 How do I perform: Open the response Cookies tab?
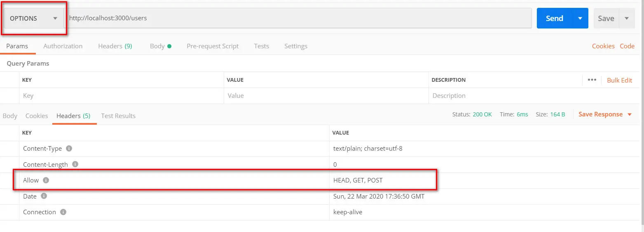(37, 116)
